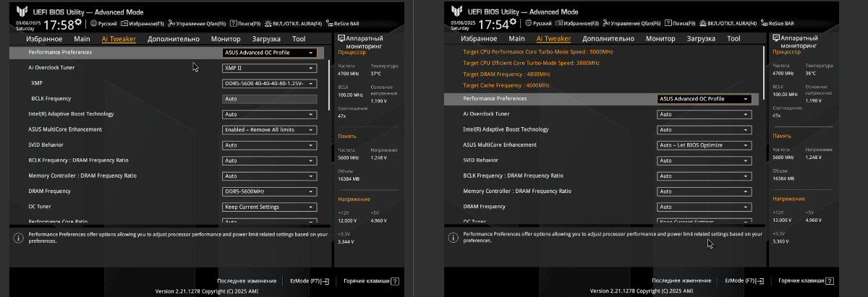Click BCLK Frequency : DRAM Frequency Ratio label, right window
The image size is (868, 297).
[513, 176]
